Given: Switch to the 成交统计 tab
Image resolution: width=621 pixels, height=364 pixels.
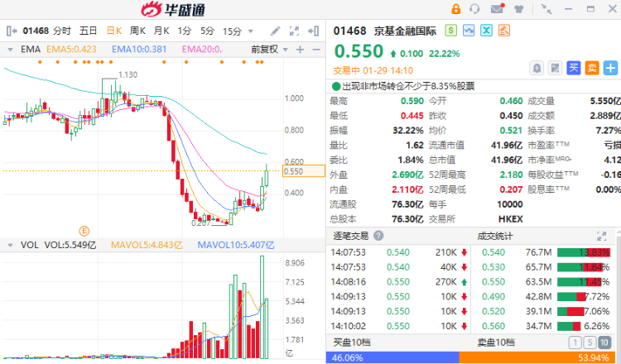Looking at the screenshot, I should (x=494, y=237).
